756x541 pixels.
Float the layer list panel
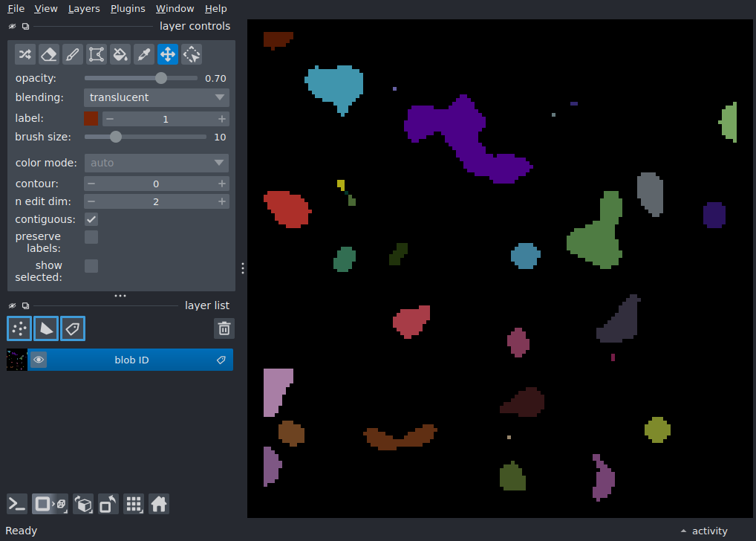click(x=25, y=306)
